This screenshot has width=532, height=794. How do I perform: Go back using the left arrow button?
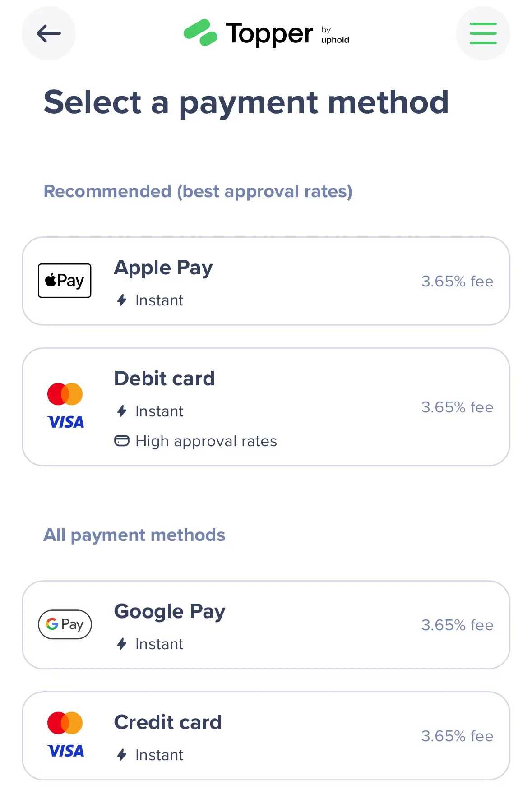(49, 33)
